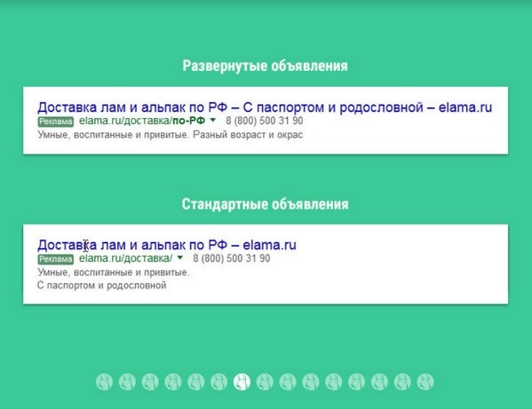Click the phone number in the standard ad
The width and height of the screenshot is (532, 409).
click(x=232, y=258)
